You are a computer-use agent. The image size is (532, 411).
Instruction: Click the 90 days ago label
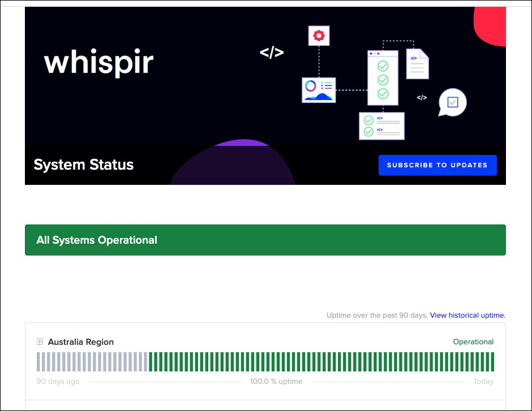(58, 382)
